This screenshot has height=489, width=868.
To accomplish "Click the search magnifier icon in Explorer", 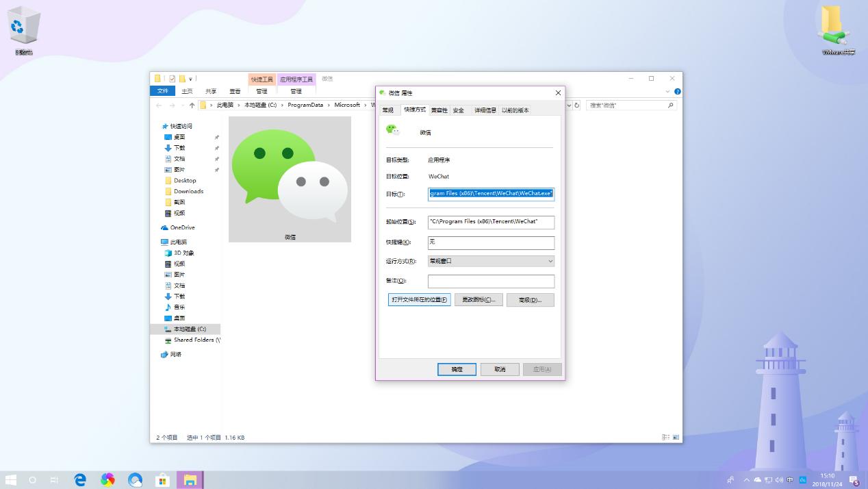I will pyautogui.click(x=670, y=105).
